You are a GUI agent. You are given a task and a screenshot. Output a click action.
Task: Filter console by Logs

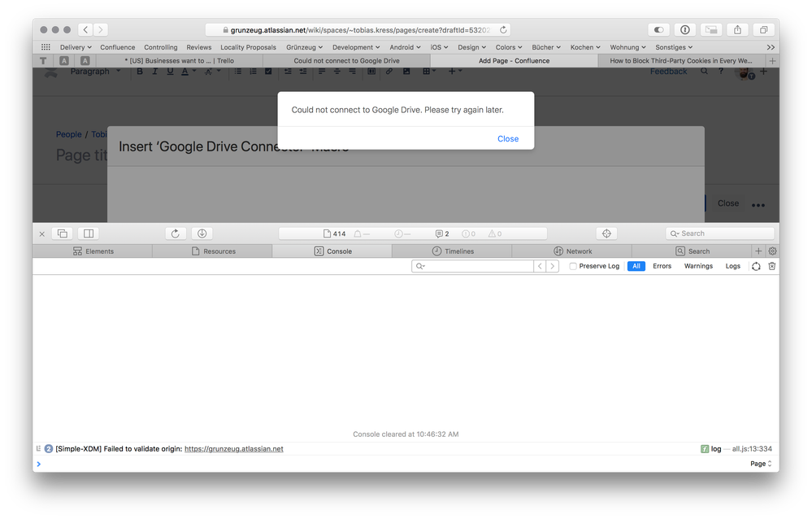coord(733,266)
